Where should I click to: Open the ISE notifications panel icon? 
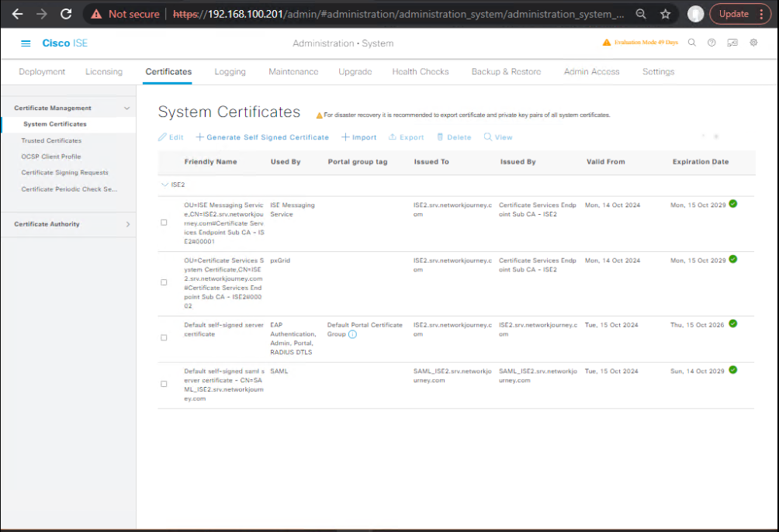(x=732, y=43)
